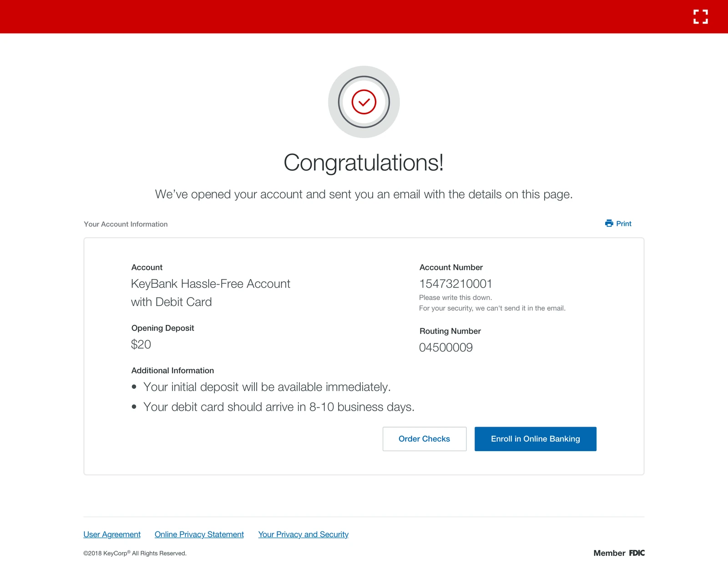Image resolution: width=728 pixels, height=570 pixels.
Task: Click the Member FDIC text
Action: (x=619, y=553)
